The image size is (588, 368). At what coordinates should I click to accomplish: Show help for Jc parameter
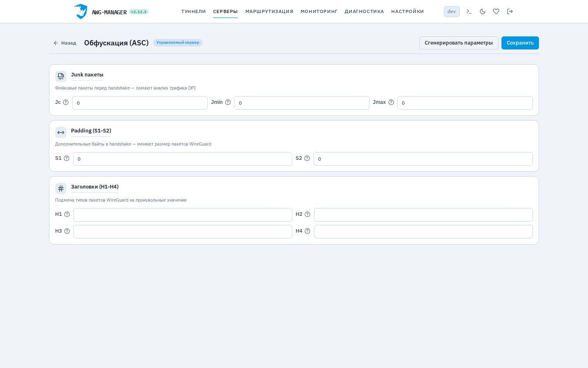coord(66,102)
